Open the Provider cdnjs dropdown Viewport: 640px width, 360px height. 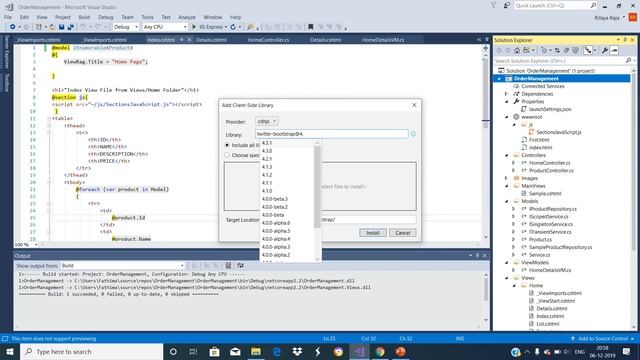click(x=267, y=121)
